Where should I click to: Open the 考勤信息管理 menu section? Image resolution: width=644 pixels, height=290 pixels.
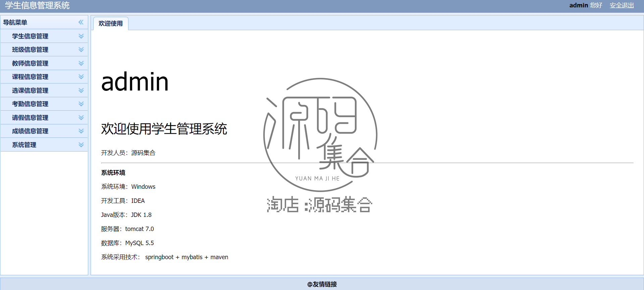[44, 104]
